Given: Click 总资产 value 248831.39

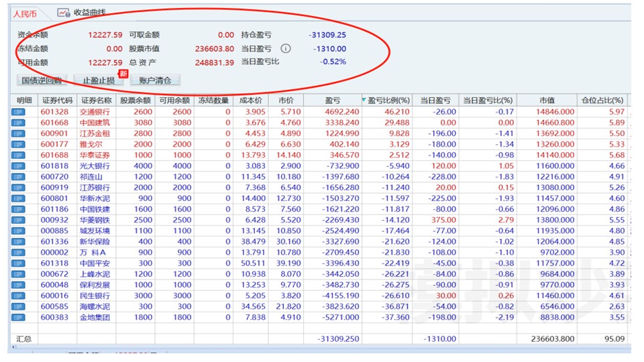Looking at the screenshot, I should click(x=215, y=62).
